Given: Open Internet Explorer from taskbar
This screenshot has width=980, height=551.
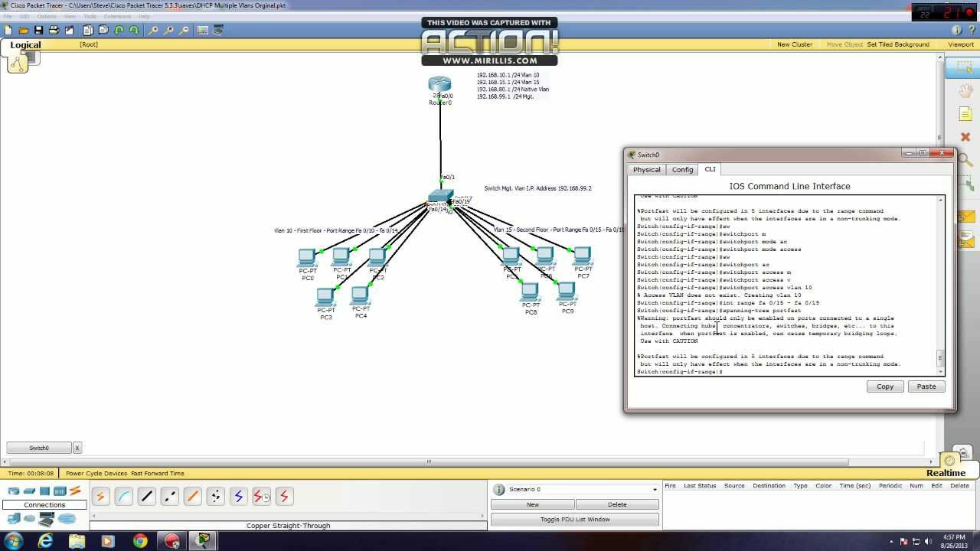Looking at the screenshot, I should 46,541.
